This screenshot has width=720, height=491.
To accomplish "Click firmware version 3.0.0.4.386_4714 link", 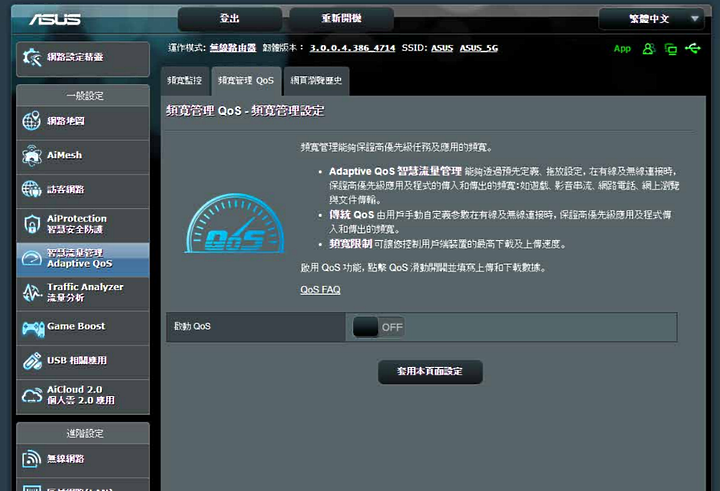I will point(352,48).
